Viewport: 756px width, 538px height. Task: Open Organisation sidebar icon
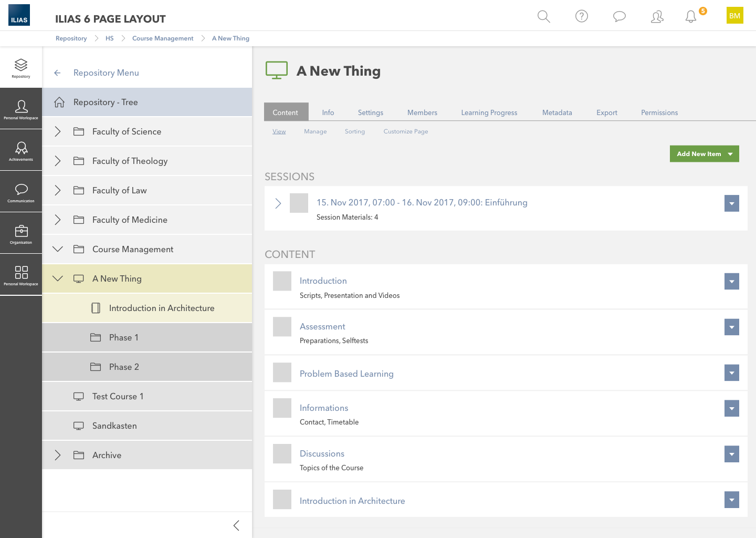click(x=21, y=233)
